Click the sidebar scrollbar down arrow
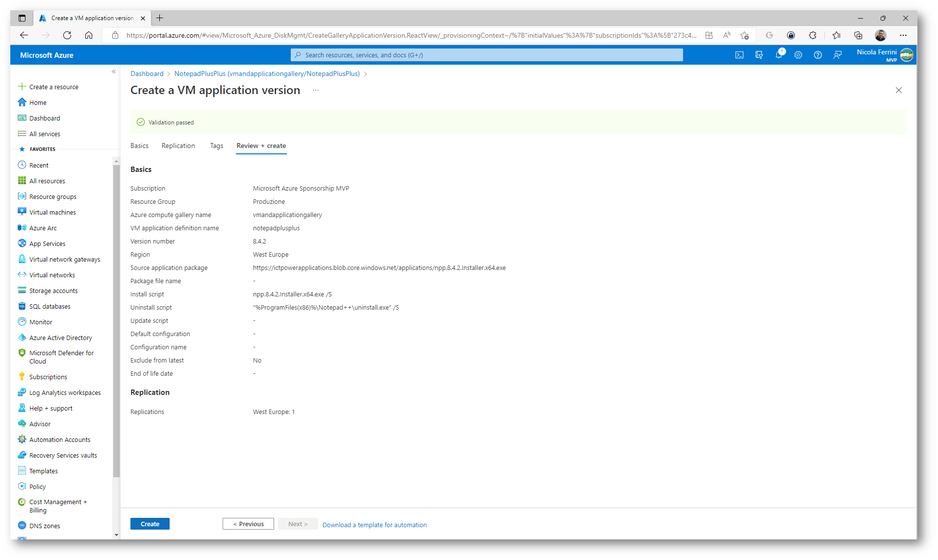The image size is (938, 560). [x=116, y=535]
